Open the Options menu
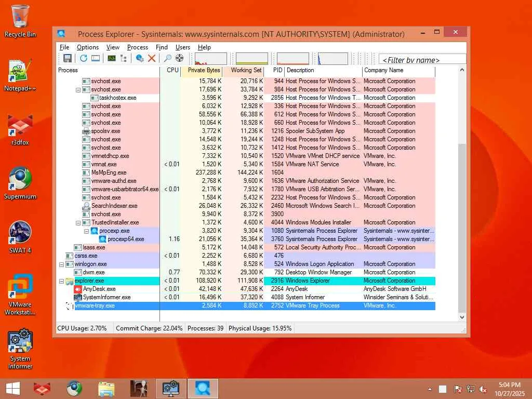The height and width of the screenshot is (399, 532). coord(87,47)
